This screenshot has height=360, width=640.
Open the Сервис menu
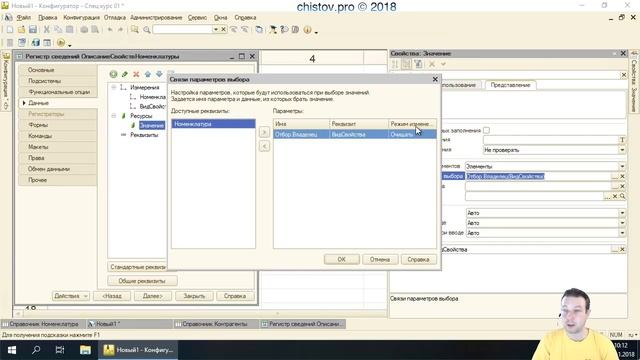click(197, 18)
